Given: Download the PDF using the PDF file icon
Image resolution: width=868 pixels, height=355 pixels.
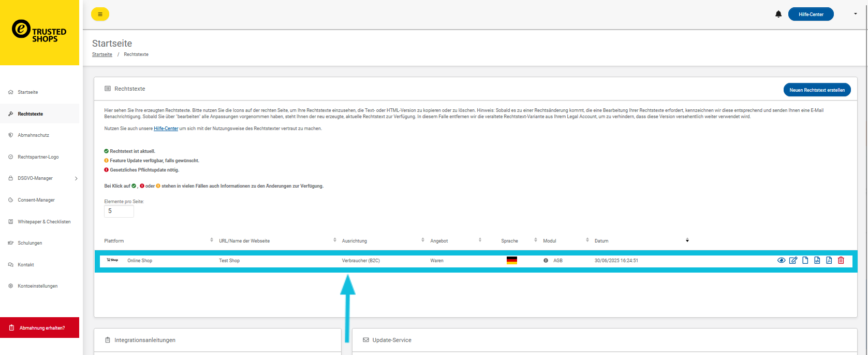Looking at the screenshot, I should (x=829, y=261).
